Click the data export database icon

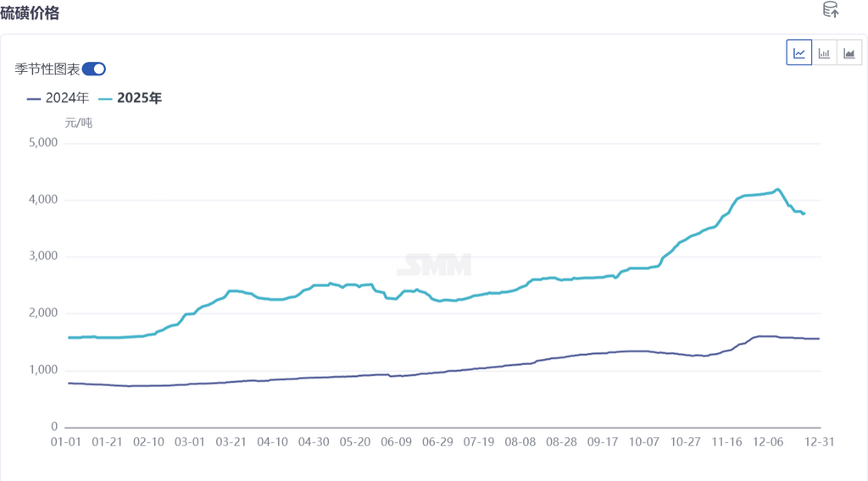point(831,10)
